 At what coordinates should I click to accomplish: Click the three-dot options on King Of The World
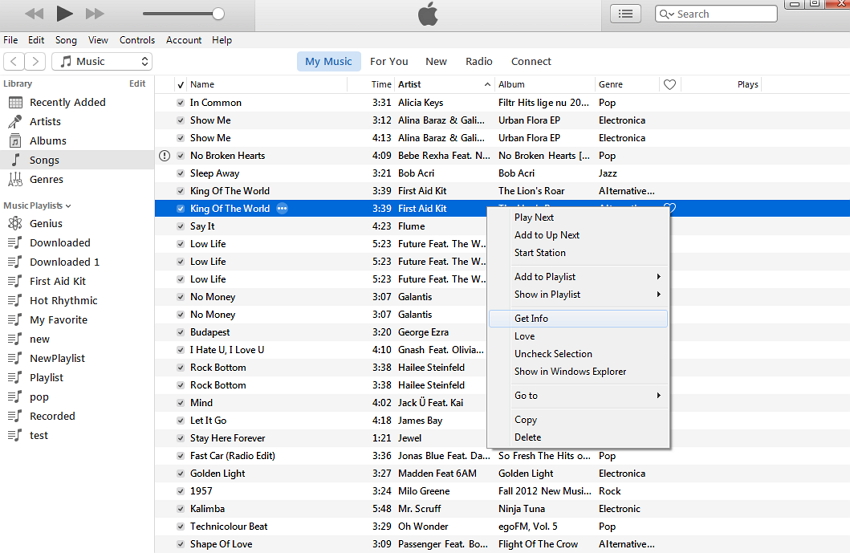pos(282,208)
